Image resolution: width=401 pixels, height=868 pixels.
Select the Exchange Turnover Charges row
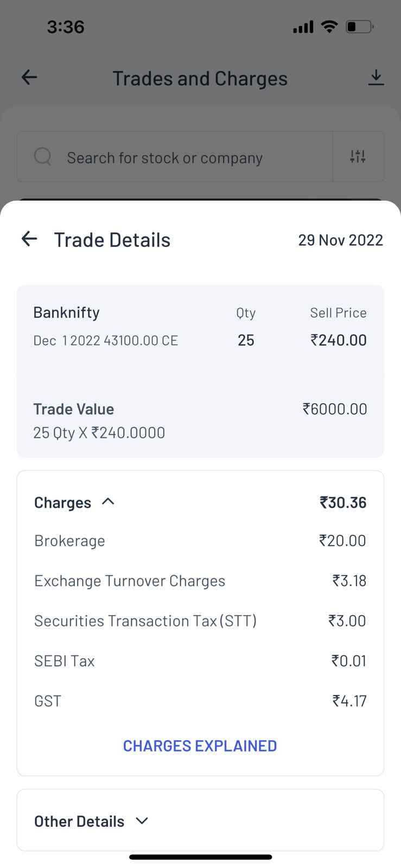pyautogui.click(x=200, y=581)
